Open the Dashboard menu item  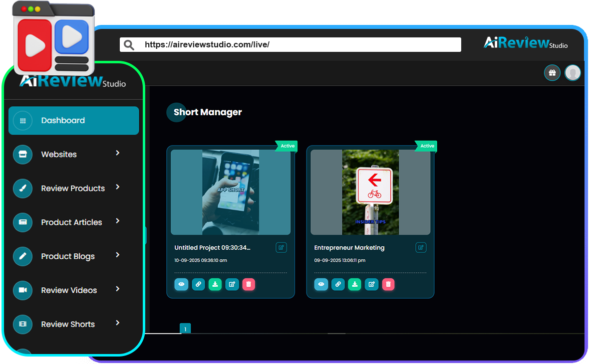(73, 121)
